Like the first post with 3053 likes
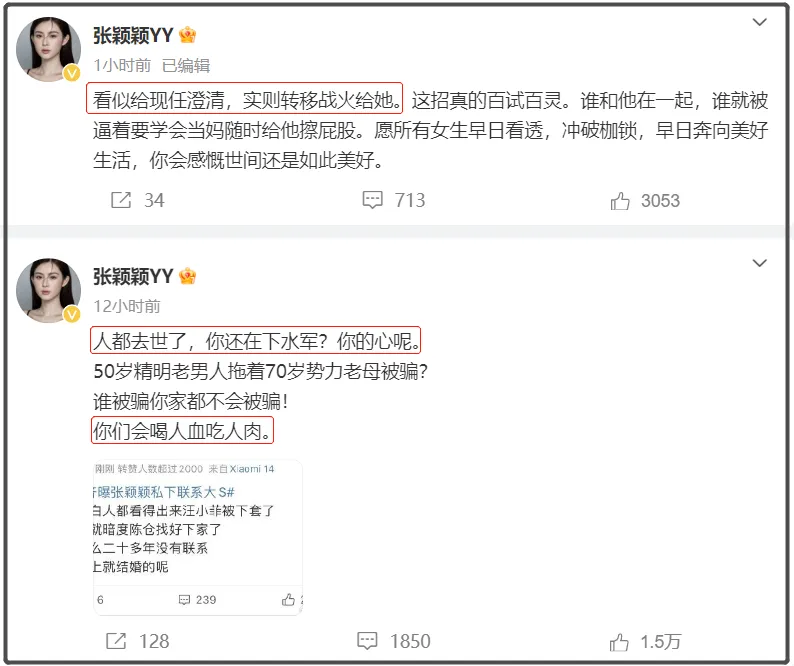 [x=620, y=201]
